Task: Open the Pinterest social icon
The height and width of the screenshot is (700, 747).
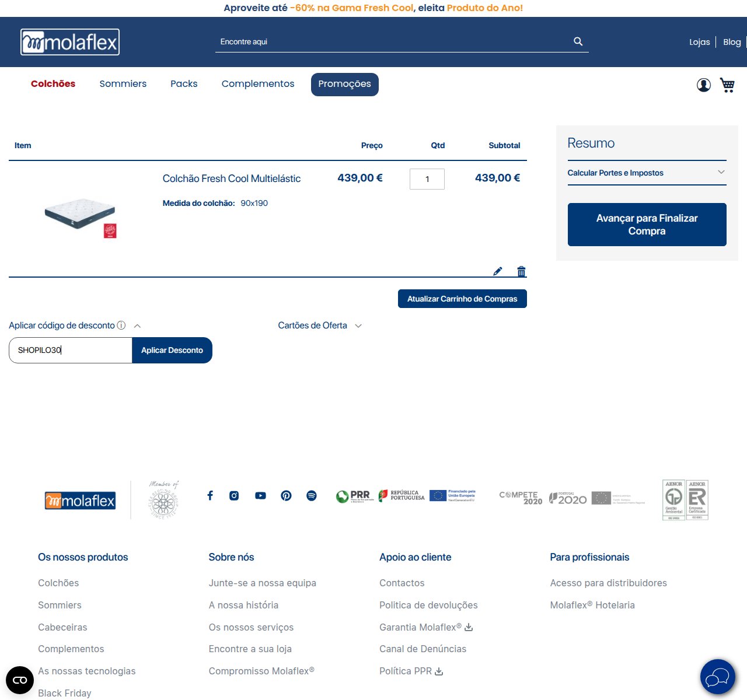Action: coord(286,496)
